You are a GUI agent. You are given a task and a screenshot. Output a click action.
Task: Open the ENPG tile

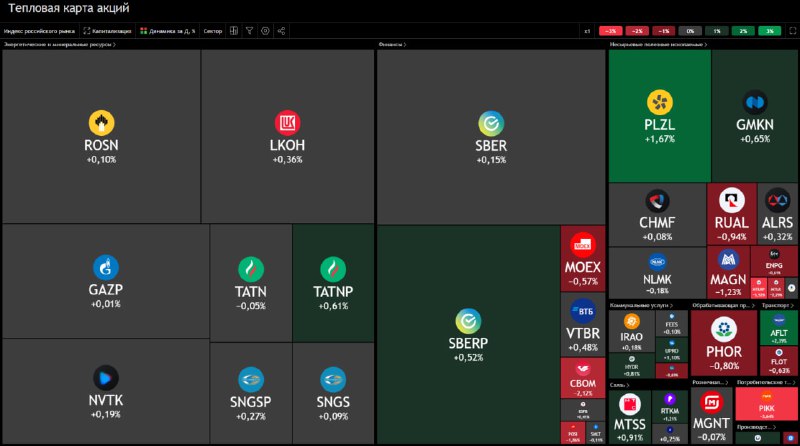[x=774, y=262]
